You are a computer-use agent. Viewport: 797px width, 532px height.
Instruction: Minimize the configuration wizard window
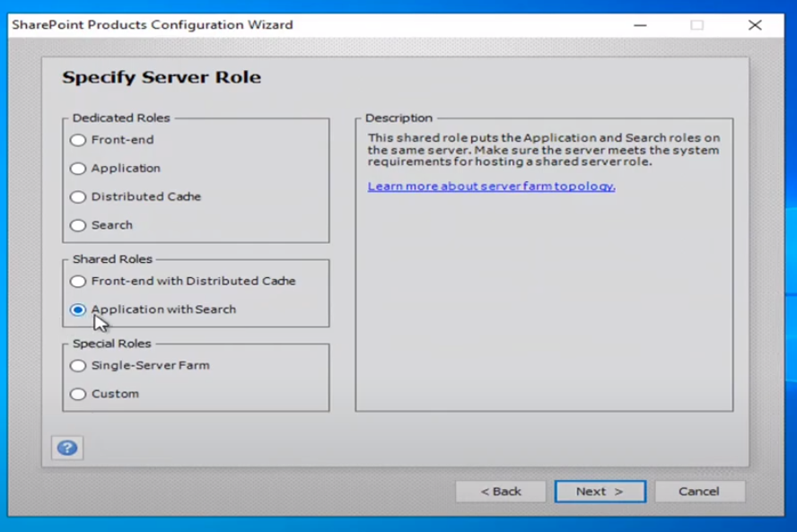(639, 26)
